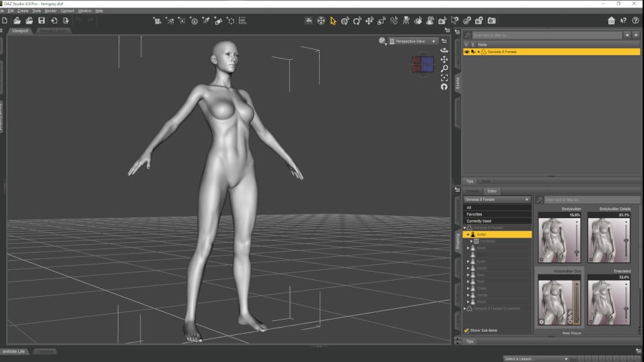Screen dimensions: 644x362
Task: Click the New Scene file icon
Action: pos(5,21)
